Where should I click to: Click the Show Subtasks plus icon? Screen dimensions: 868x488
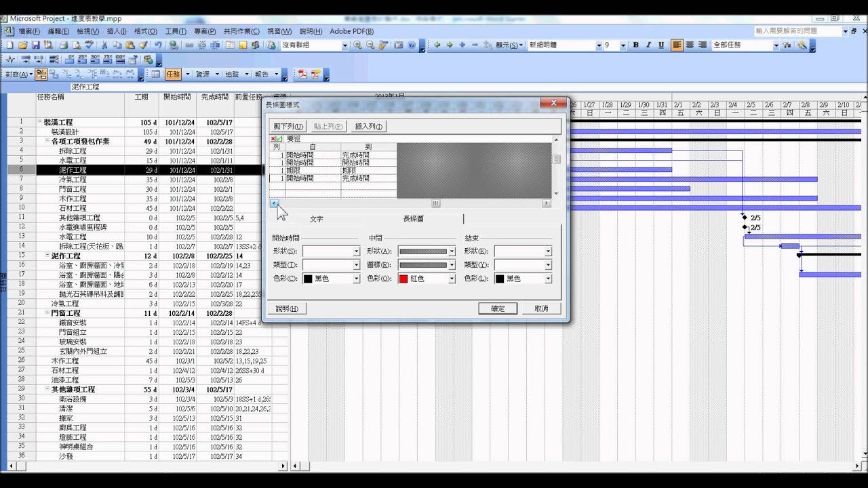click(x=462, y=45)
